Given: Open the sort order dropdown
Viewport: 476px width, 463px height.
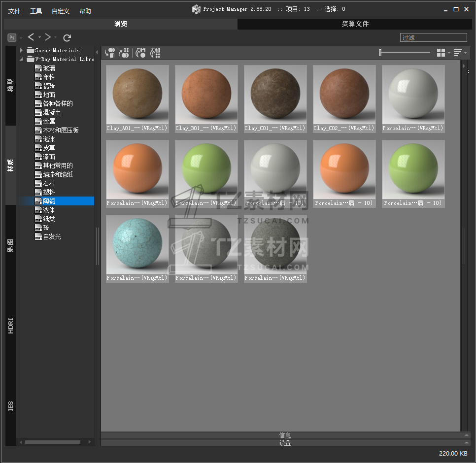Looking at the screenshot, I should pos(459,53).
